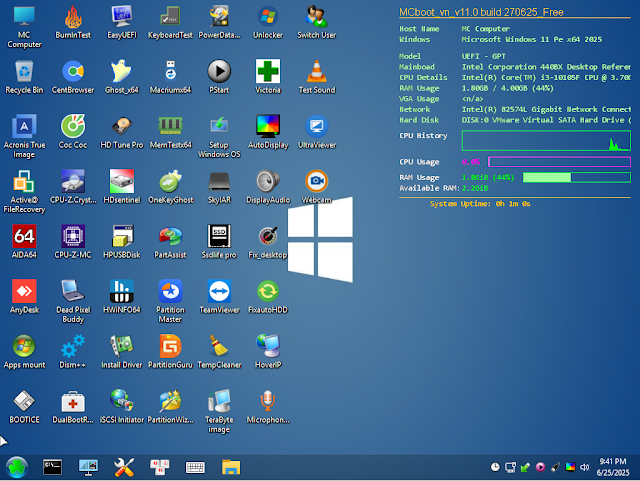Viewport: 640px width, 481px height.
Task: Launch OneKeyGhost
Action: tap(170, 187)
